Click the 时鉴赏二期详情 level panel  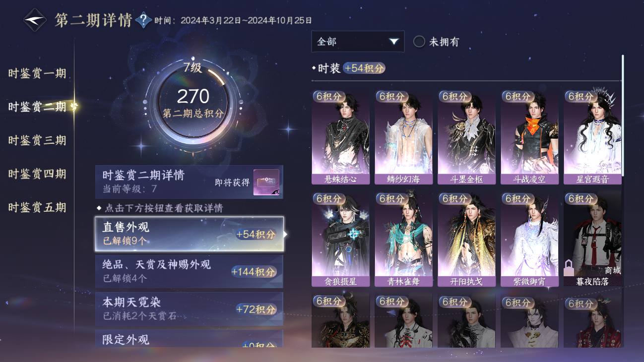[x=190, y=182]
